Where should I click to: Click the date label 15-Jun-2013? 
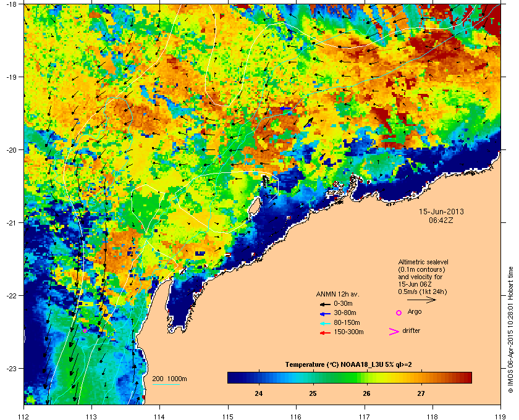point(441,212)
